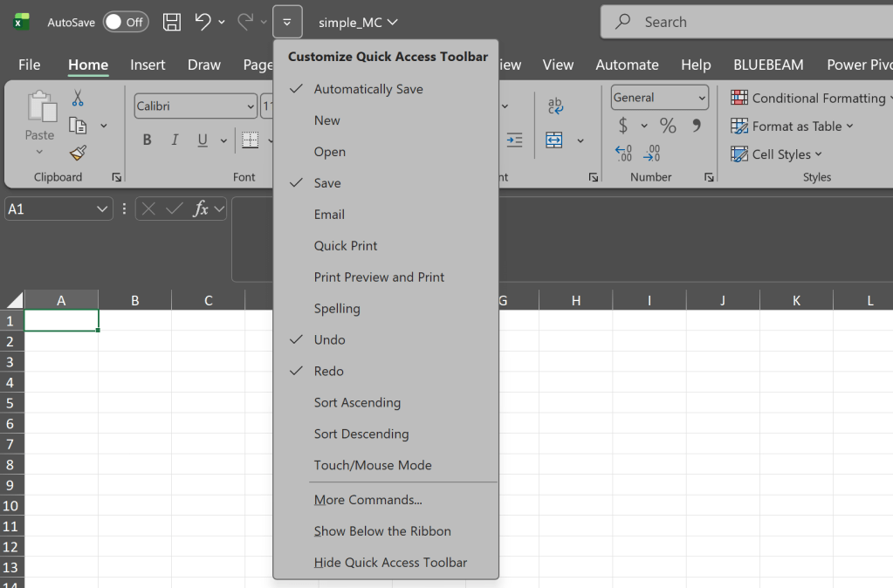Click the Cut scissors icon

tap(78, 98)
